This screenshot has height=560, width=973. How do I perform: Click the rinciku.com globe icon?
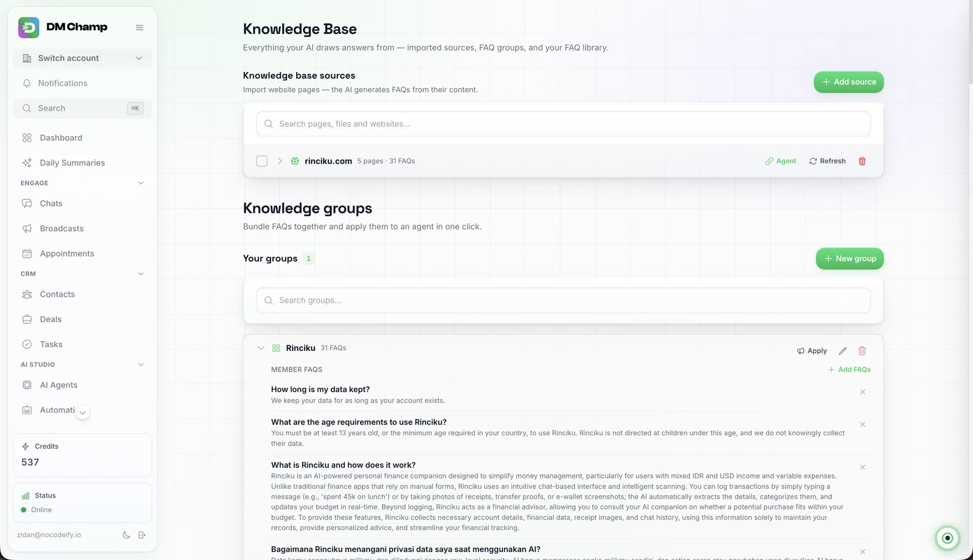295,161
